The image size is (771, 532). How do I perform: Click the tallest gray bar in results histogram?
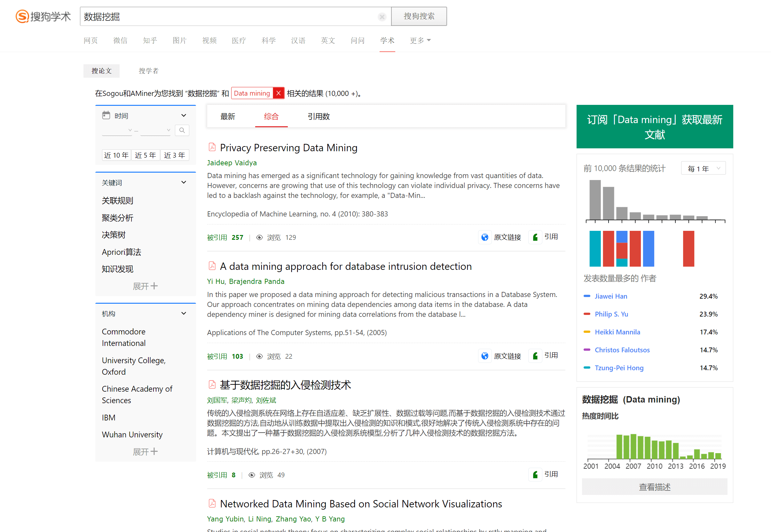(x=595, y=200)
